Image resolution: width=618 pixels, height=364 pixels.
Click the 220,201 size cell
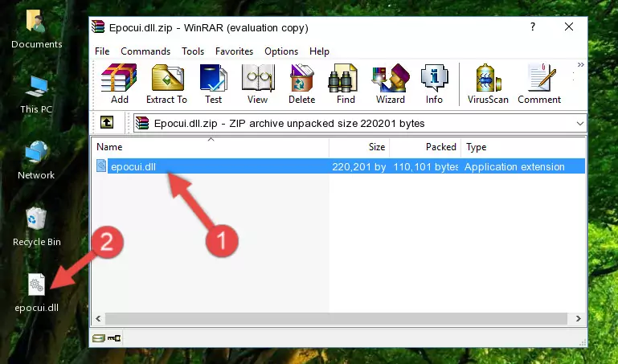[358, 166]
